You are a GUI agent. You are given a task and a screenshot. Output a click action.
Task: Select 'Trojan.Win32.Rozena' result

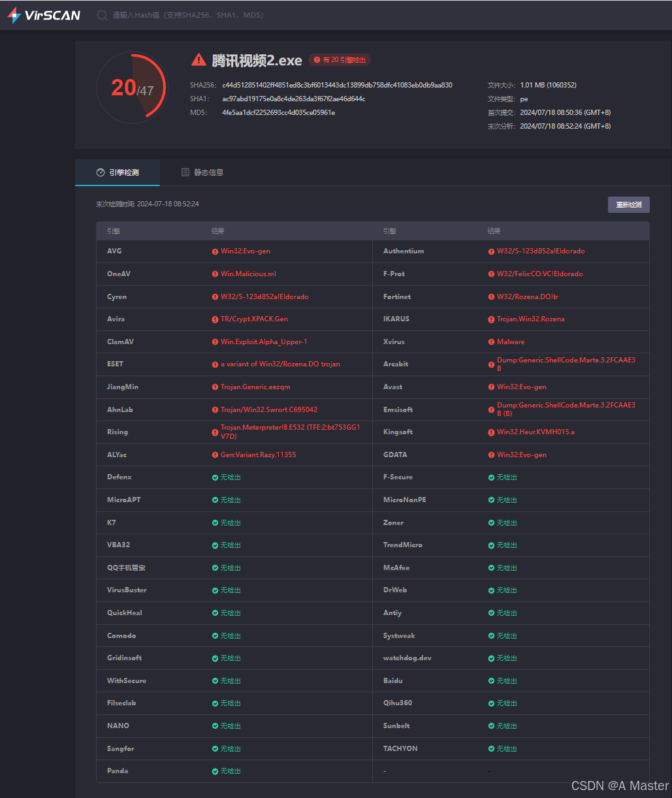(x=531, y=319)
